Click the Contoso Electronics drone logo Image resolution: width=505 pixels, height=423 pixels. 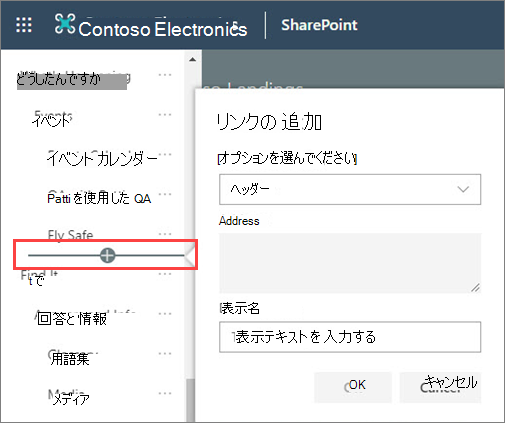pyautogui.click(x=65, y=24)
